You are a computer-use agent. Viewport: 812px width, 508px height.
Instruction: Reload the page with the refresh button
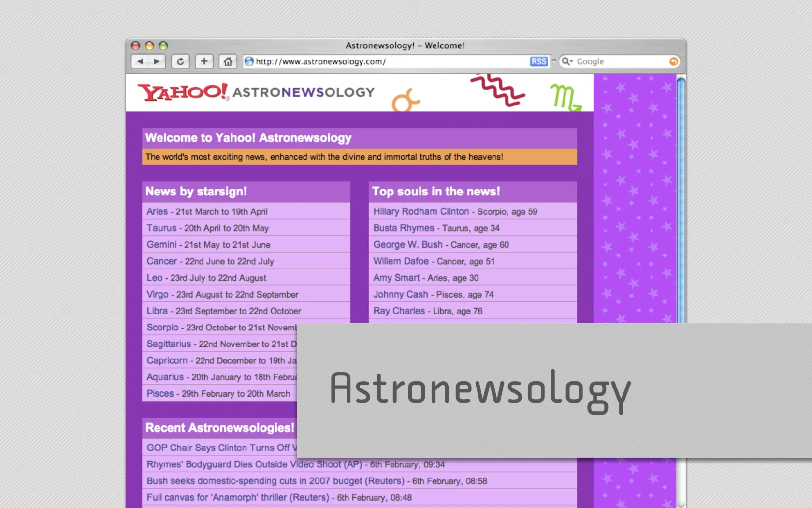pyautogui.click(x=180, y=61)
